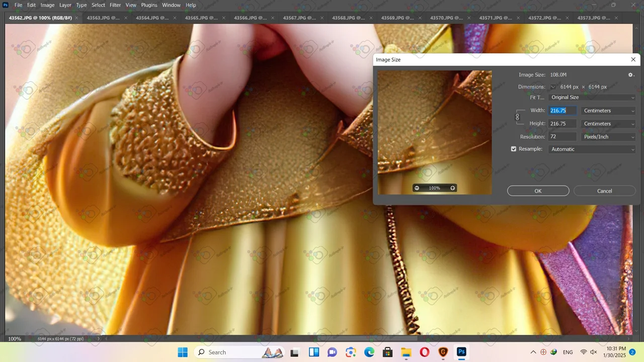The width and height of the screenshot is (644, 362).
Task: Expand the Dimensions unit dropdown arrow
Action: pos(553,87)
